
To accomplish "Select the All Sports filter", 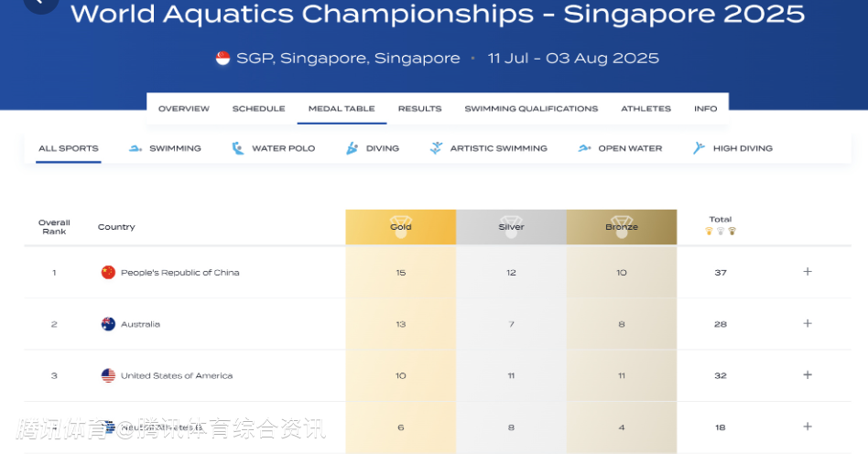I will pyautogui.click(x=68, y=148).
